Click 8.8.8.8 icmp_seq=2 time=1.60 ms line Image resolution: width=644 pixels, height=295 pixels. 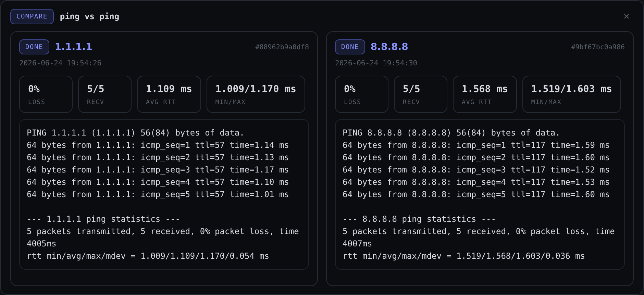[476, 157]
